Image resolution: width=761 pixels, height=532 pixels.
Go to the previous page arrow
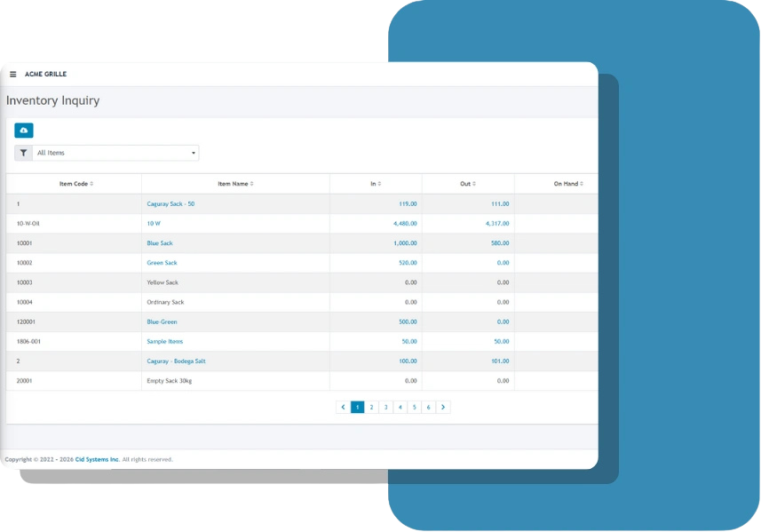click(344, 407)
